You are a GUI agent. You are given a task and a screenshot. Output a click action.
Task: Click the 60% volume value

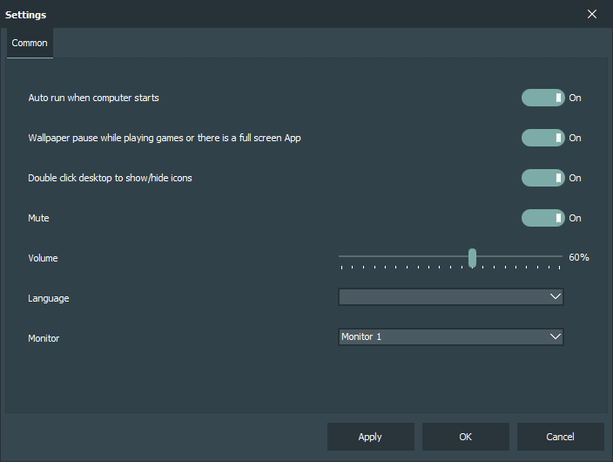579,258
